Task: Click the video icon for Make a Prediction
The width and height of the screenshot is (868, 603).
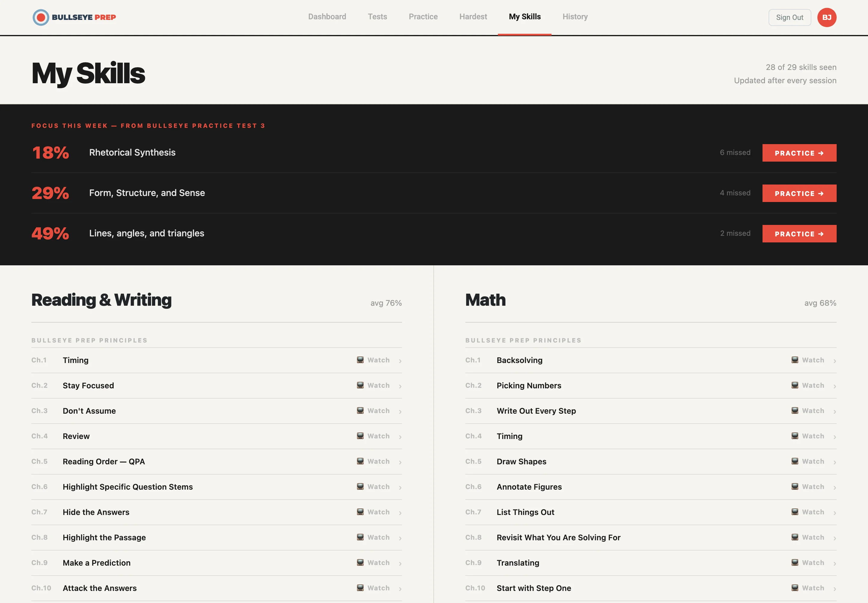Action: 360,563
